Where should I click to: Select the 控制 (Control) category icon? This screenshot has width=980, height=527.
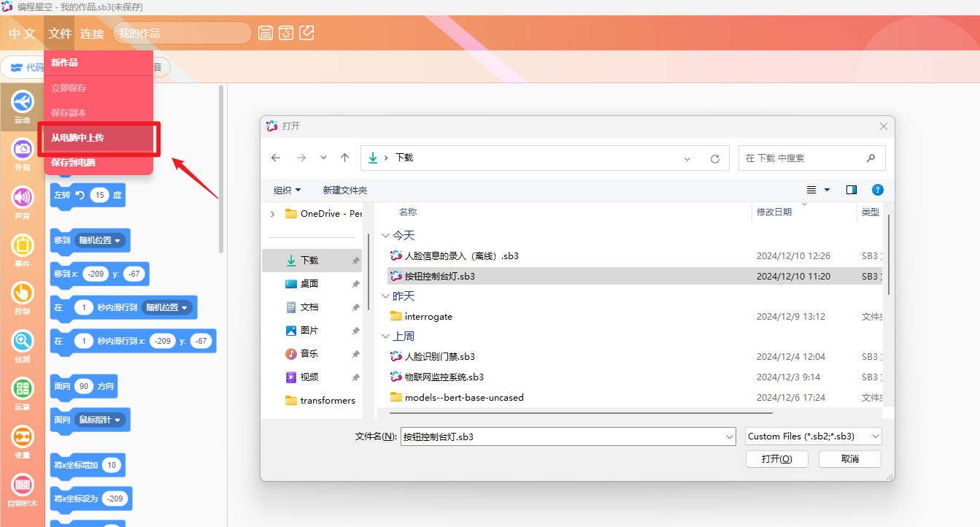point(23,293)
